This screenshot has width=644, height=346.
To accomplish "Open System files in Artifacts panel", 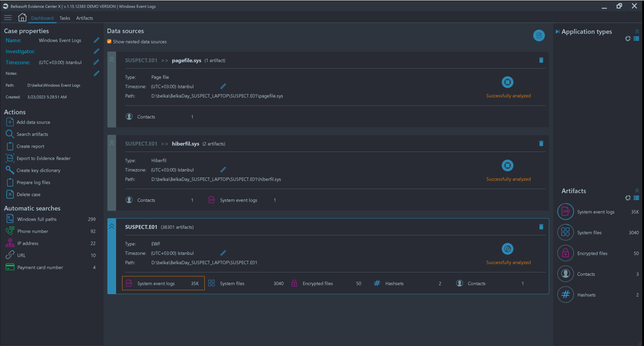I will [598, 232].
